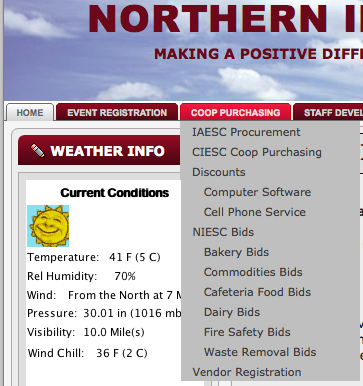Open Commodities Bids

[x=253, y=272]
